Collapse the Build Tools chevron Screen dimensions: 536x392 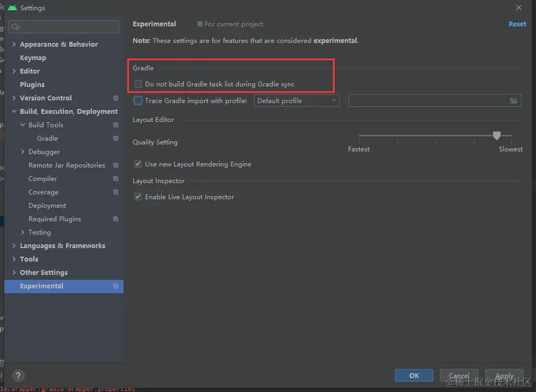[23, 125]
